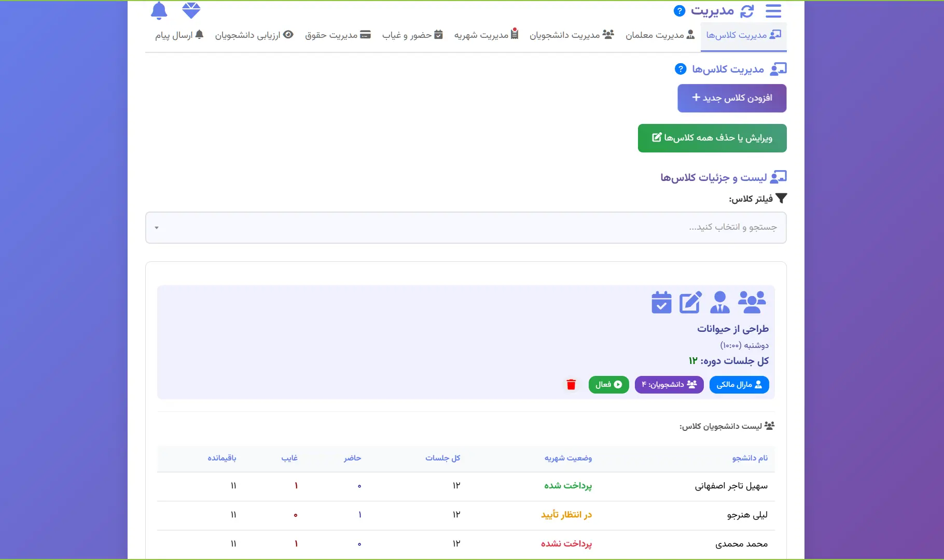Select the ارسال پیام menu item

point(179,35)
